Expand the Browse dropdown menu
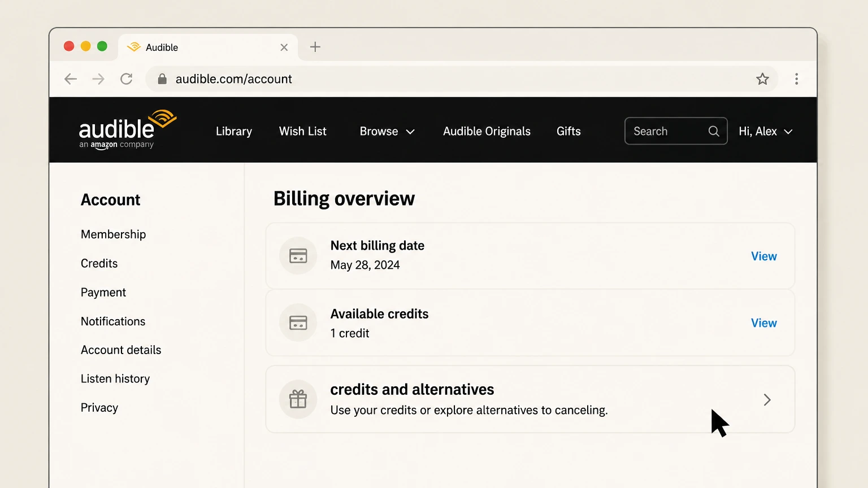Viewport: 868px width, 488px height. click(387, 131)
